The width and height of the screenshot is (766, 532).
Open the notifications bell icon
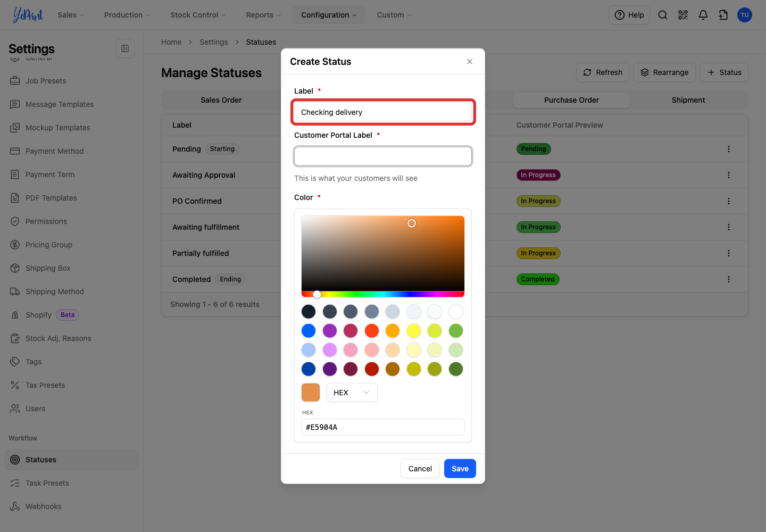point(703,15)
